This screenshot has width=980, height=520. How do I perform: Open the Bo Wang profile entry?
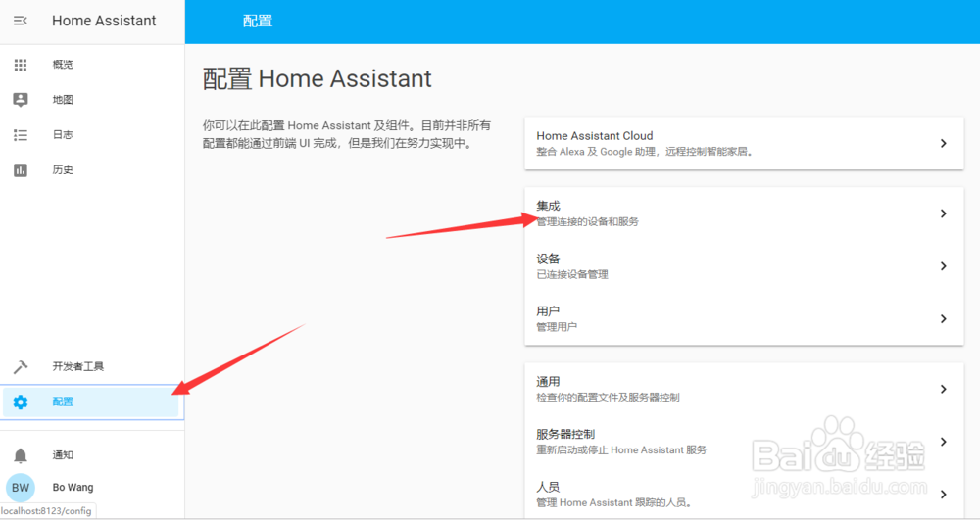pos(92,488)
